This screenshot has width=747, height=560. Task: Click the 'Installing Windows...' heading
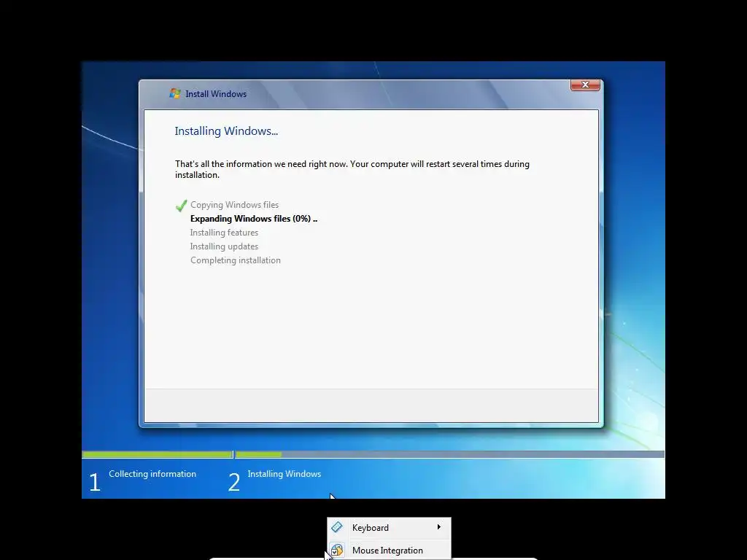coord(226,131)
